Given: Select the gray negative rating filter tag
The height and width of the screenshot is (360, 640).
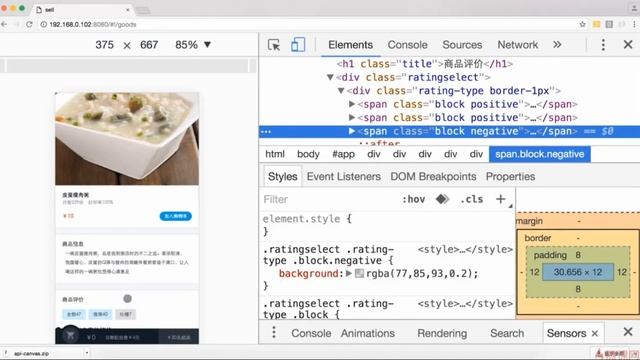Looking at the screenshot, I should (125, 314).
